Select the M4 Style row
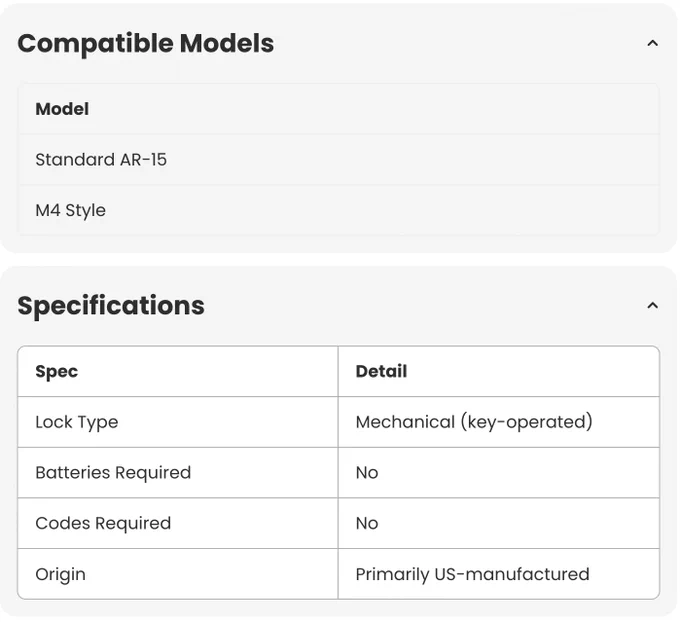Image resolution: width=680 pixels, height=622 pixels. pos(338,210)
